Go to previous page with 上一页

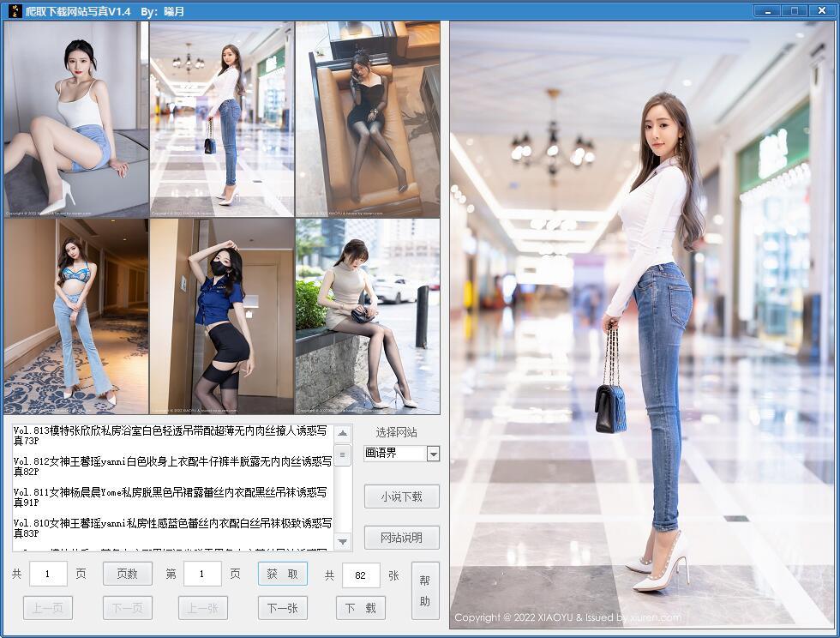click(x=47, y=608)
